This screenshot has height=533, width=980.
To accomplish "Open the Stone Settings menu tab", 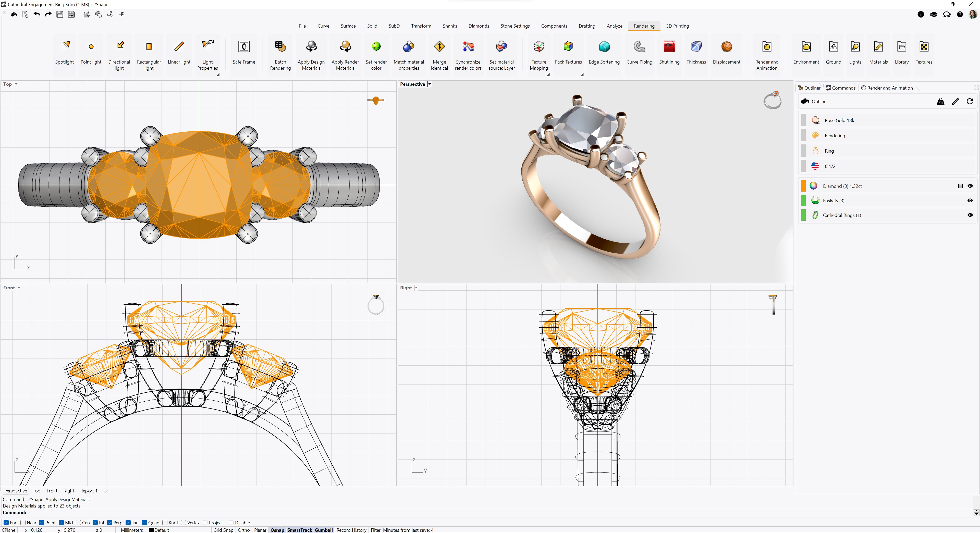I will 515,26.
